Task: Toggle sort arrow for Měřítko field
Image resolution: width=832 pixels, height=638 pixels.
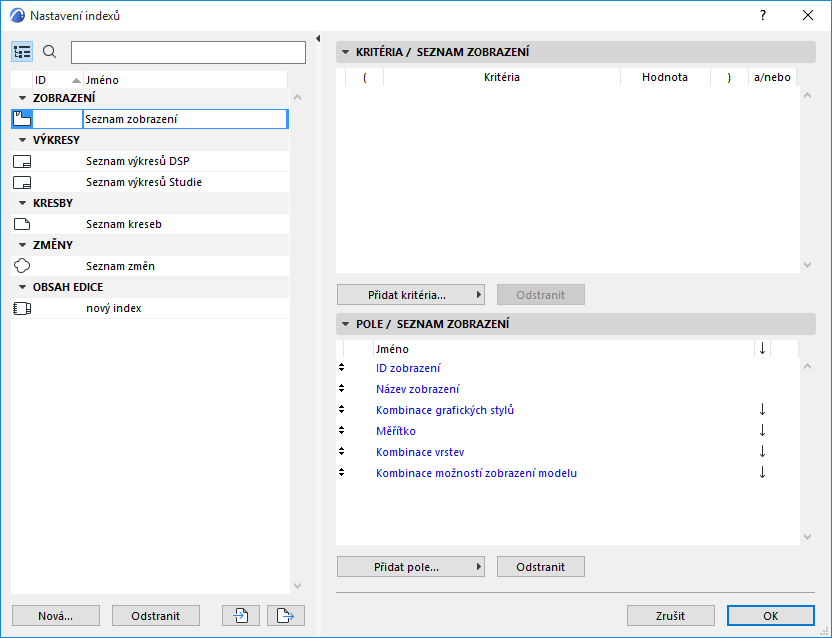Action: [x=762, y=431]
